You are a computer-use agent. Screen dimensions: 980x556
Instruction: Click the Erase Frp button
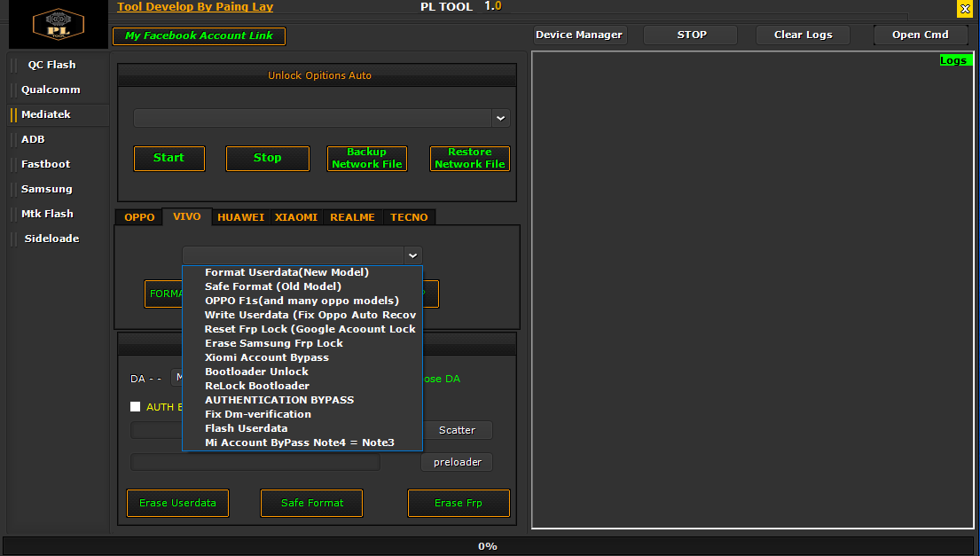click(x=459, y=503)
